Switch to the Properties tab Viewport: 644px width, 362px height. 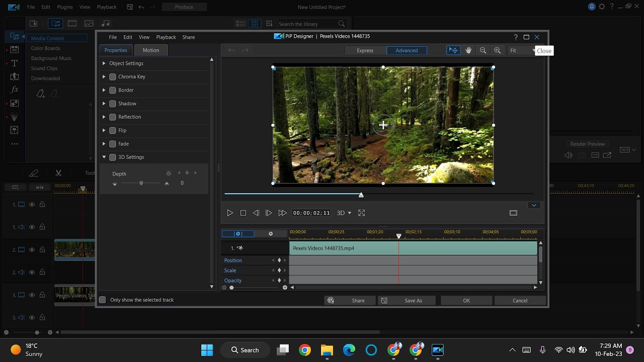tap(116, 50)
